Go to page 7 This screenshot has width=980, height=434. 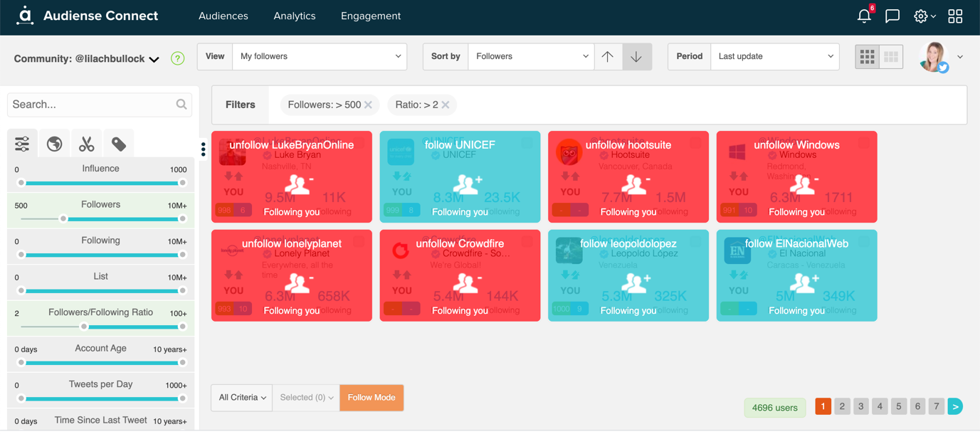[x=937, y=406]
